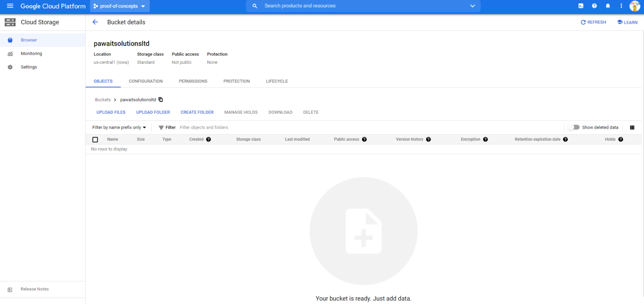Image resolution: width=644 pixels, height=304 pixels.
Task: Click the help icon next to Encryption
Action: point(486,139)
